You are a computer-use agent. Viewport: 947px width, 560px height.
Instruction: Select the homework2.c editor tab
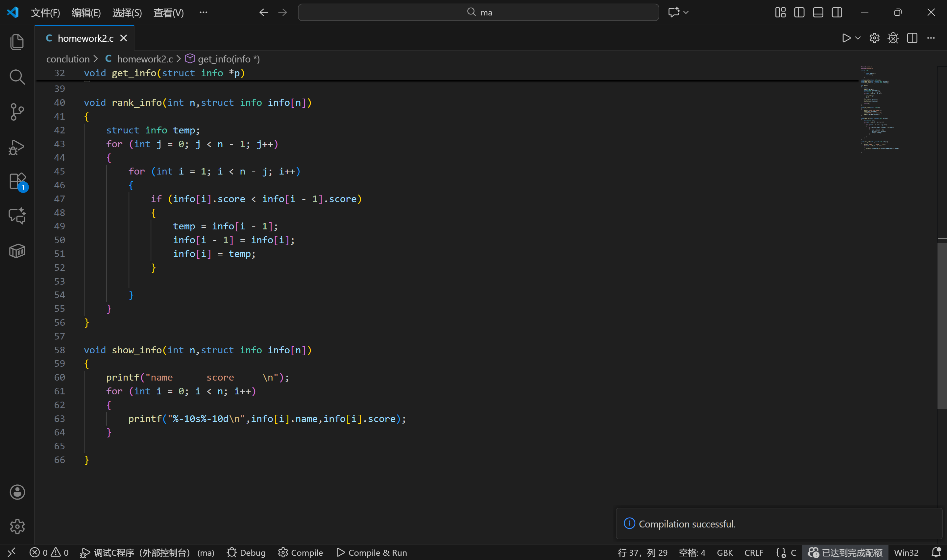pyautogui.click(x=85, y=38)
